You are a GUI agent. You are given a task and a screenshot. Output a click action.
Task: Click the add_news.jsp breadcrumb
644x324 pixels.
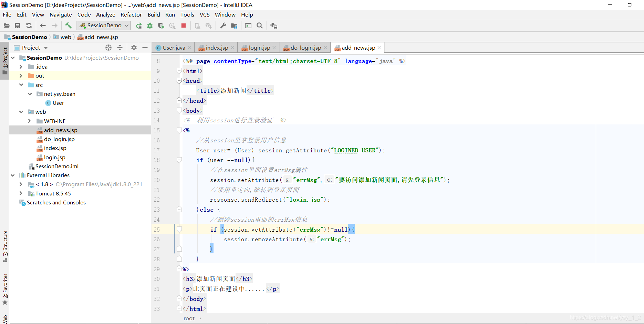pos(98,37)
